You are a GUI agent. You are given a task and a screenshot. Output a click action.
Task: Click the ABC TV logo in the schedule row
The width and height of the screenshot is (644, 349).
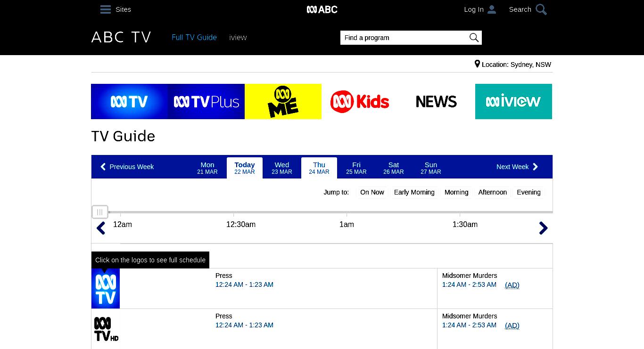click(x=106, y=288)
